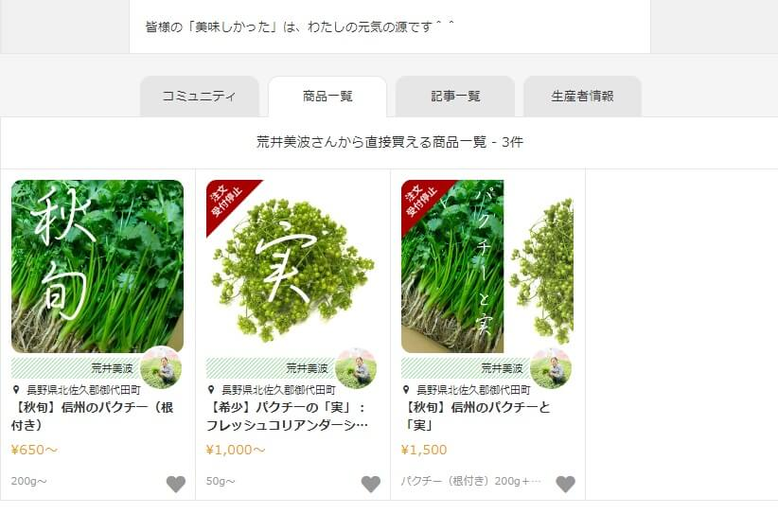Click location pin icon on second card

211,390
